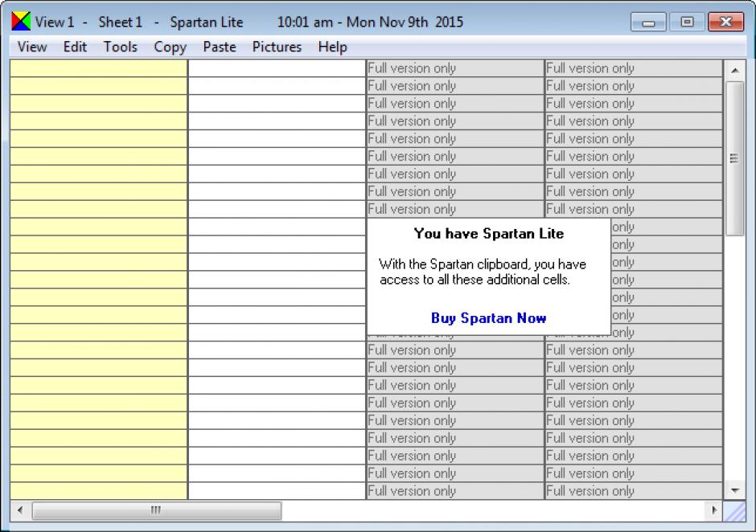Viewport: 756px width, 532px height.
Task: Close the Spartan Lite window
Action: click(x=725, y=22)
